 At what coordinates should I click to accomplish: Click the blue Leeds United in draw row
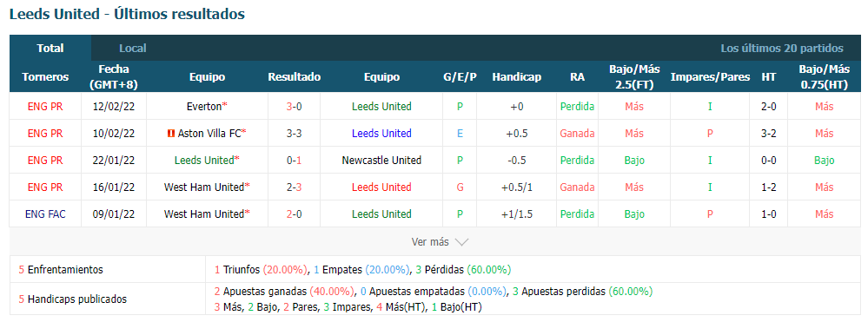tap(381, 134)
